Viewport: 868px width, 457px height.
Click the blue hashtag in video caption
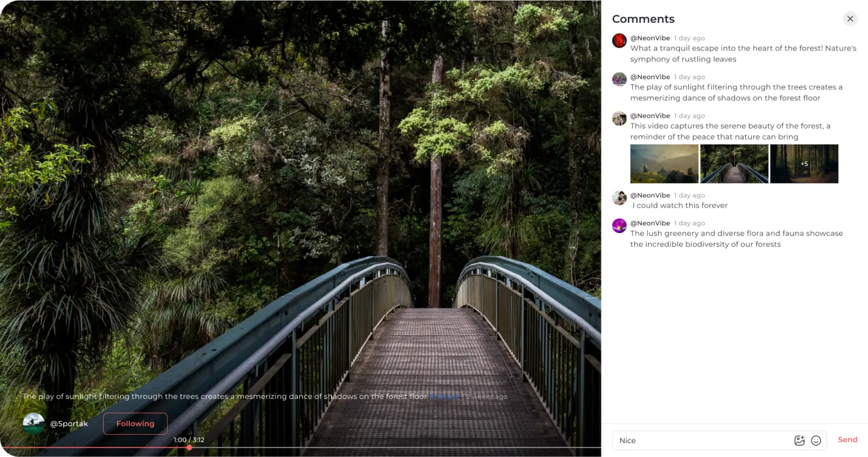coord(444,396)
